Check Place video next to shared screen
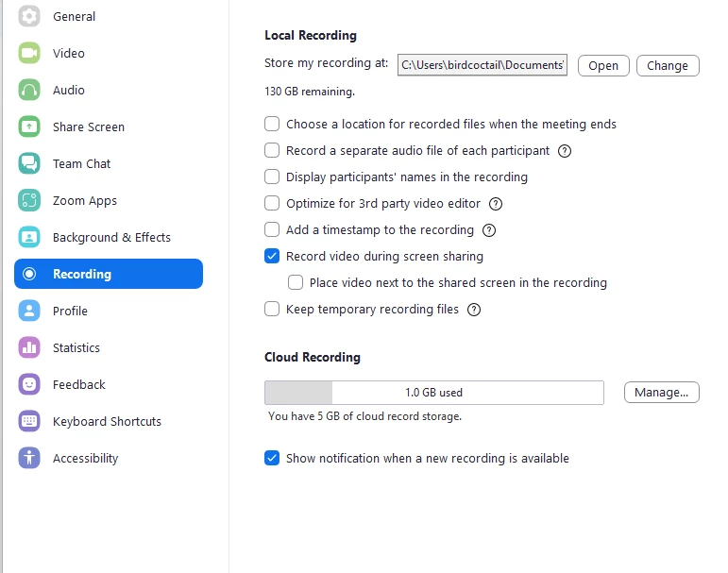The width and height of the screenshot is (728, 573). (296, 283)
